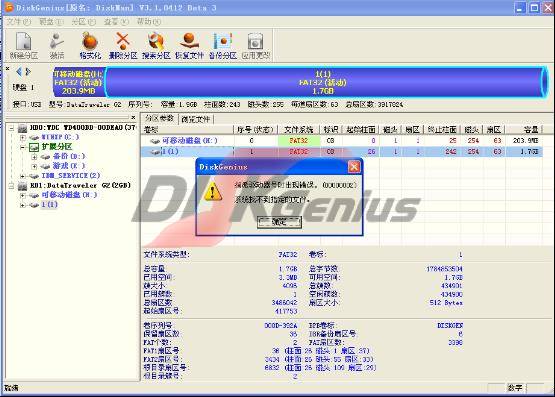Click the Apply Changes toolbar icon

(x=256, y=45)
